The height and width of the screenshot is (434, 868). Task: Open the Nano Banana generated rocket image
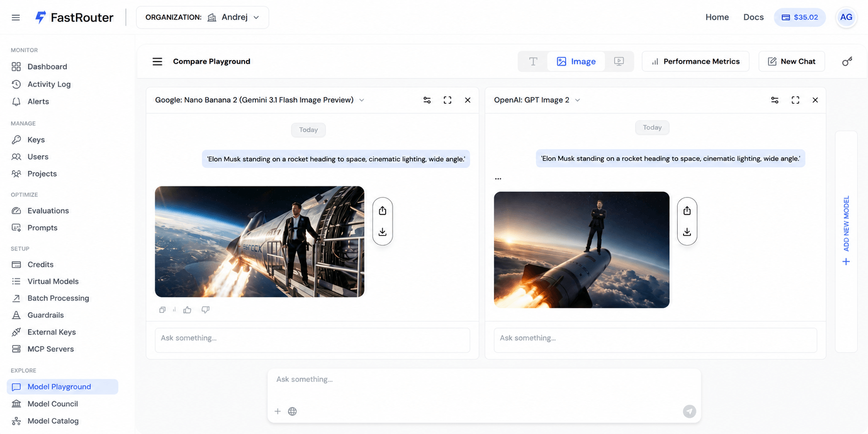tap(259, 242)
